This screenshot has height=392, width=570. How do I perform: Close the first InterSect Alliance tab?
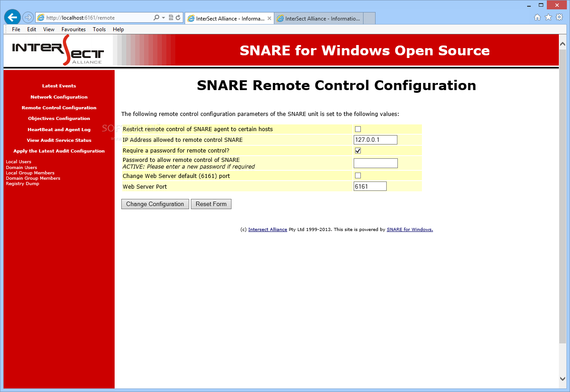tap(269, 18)
